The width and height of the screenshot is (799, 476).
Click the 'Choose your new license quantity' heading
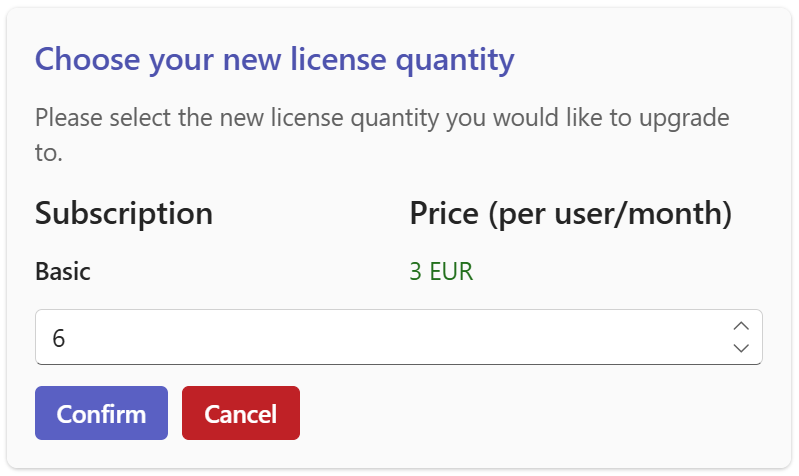coord(274,60)
